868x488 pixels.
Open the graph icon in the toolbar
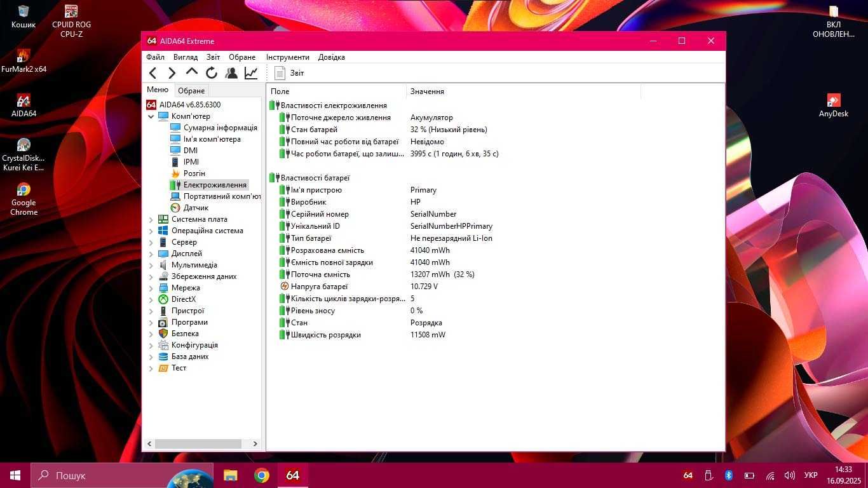click(251, 73)
